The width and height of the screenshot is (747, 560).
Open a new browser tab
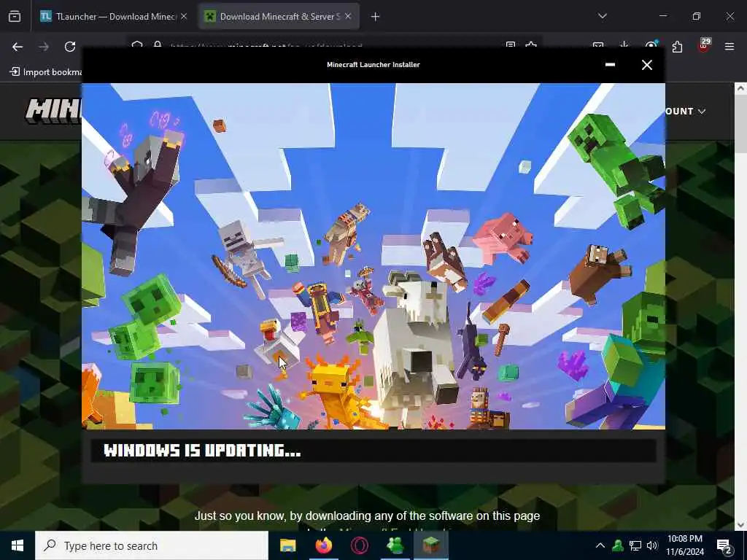pos(376,17)
